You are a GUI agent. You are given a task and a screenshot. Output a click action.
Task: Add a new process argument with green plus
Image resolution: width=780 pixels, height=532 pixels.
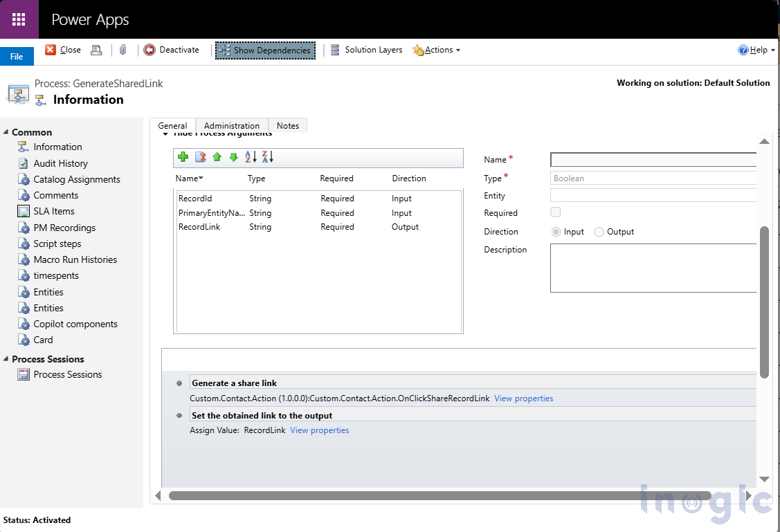(x=183, y=157)
